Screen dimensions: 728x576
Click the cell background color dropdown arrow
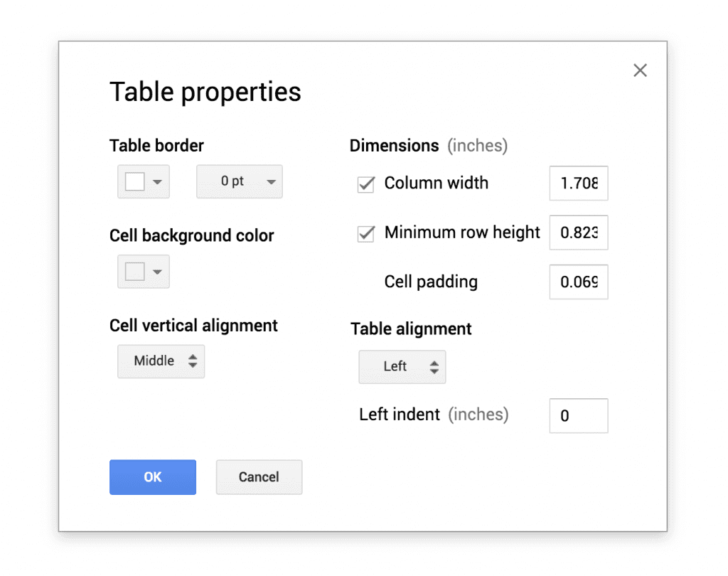click(156, 272)
